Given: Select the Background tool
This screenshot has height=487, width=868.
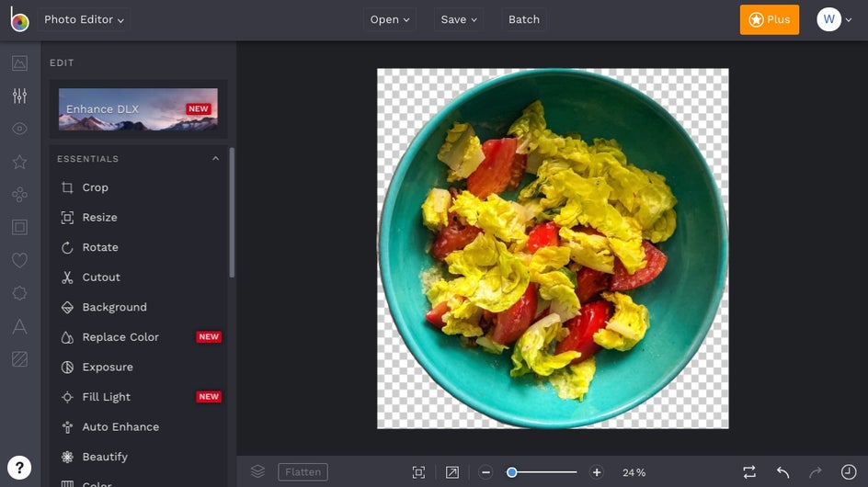Looking at the screenshot, I should pyautogui.click(x=139, y=307).
